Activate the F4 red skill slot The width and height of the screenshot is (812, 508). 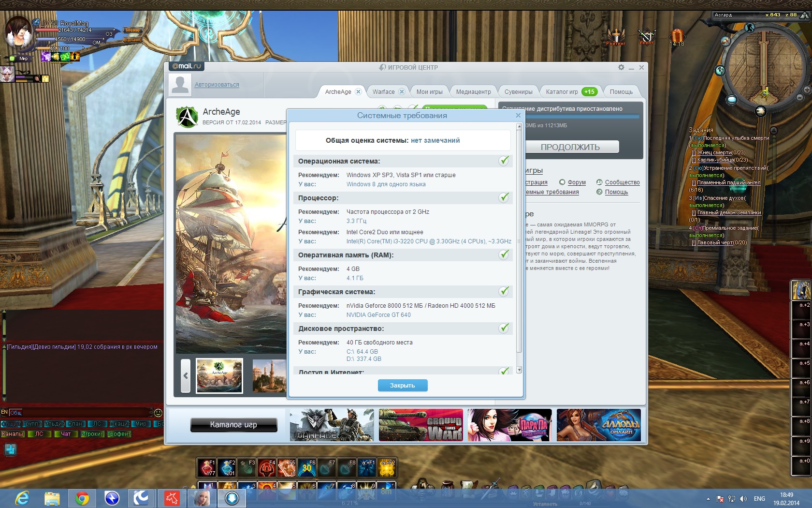pos(267,468)
